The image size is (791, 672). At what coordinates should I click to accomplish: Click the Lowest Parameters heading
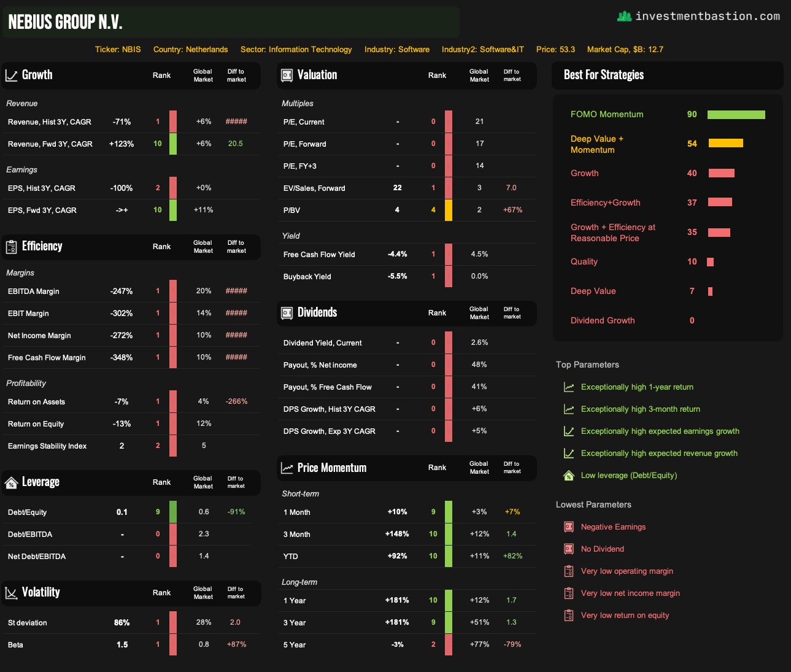(x=593, y=504)
